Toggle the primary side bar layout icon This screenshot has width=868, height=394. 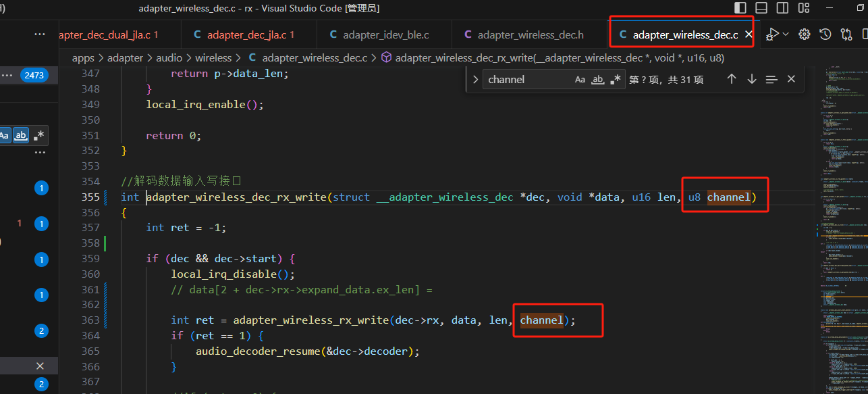click(740, 8)
